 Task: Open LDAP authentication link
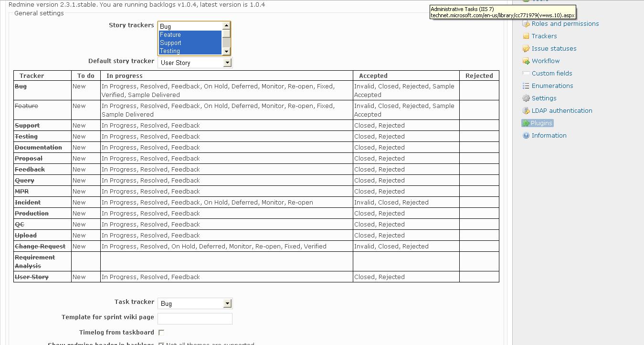562,111
